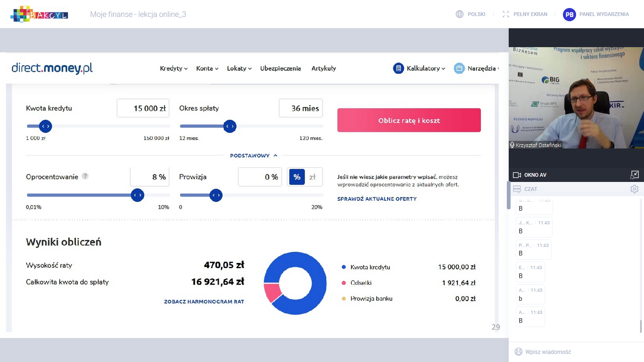Click the Oprocentowanie help question mark
This screenshot has width=644, height=362.
pos(85,176)
